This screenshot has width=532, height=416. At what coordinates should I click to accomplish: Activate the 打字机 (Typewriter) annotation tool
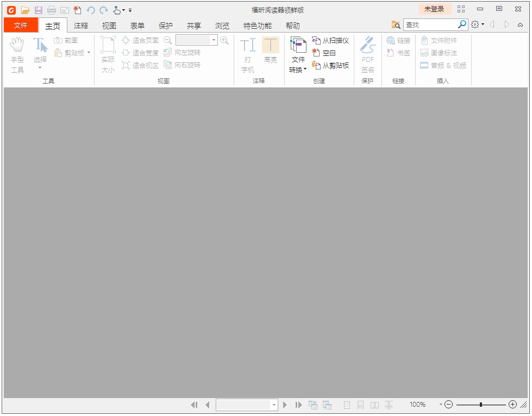click(247, 53)
